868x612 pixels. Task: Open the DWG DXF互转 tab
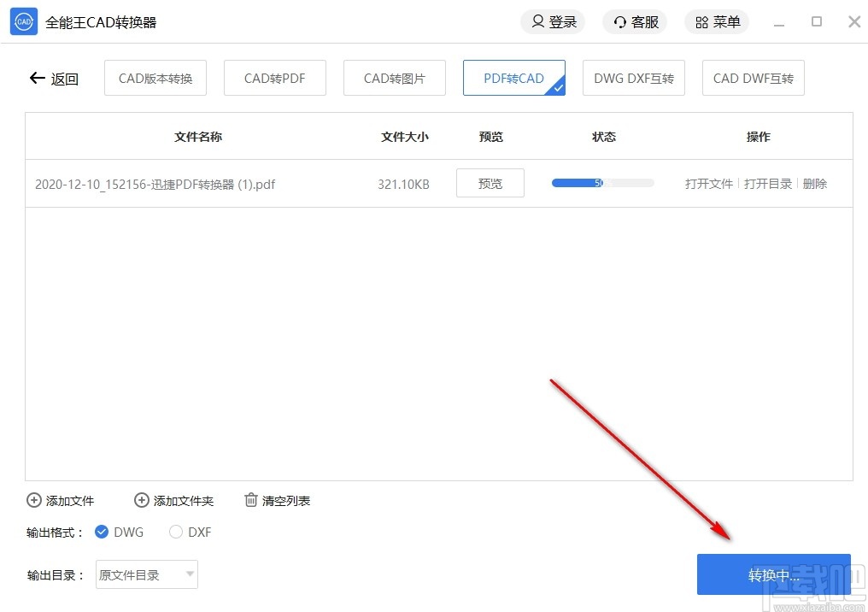pos(633,78)
